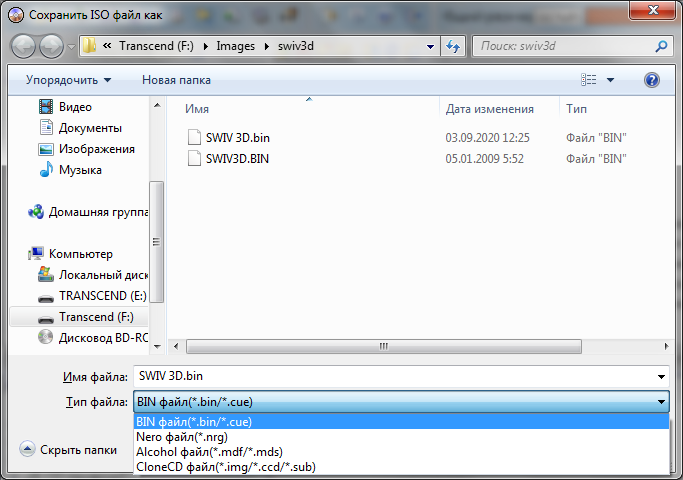Sort by Тип column header

coord(576,109)
